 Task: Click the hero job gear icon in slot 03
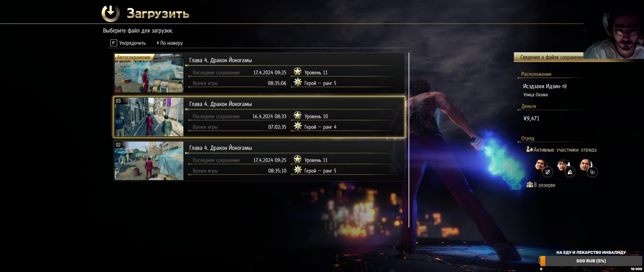point(298,126)
